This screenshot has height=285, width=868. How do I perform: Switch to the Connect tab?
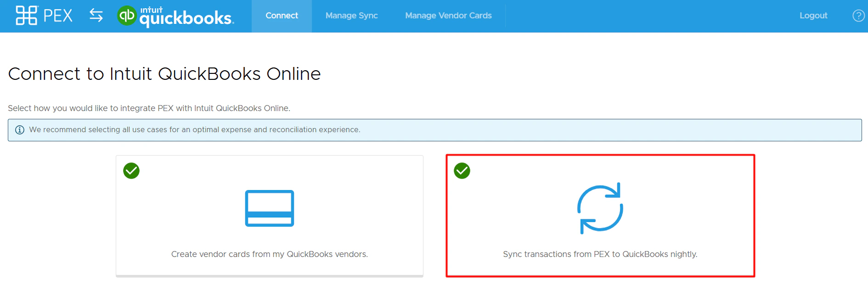[282, 16]
